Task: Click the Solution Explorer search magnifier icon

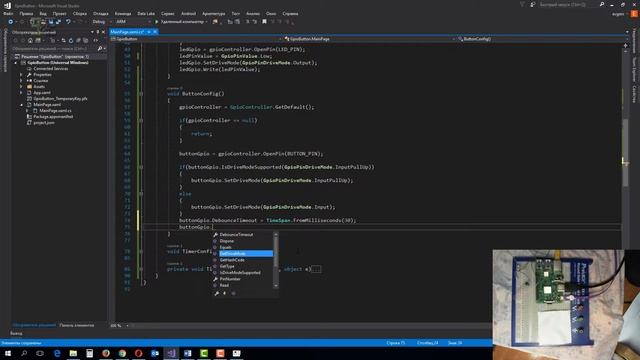Action: [x=100, y=49]
